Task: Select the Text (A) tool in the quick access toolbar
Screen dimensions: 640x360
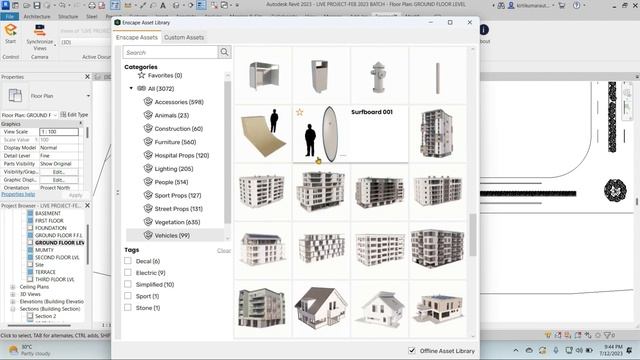Action: pos(162,5)
